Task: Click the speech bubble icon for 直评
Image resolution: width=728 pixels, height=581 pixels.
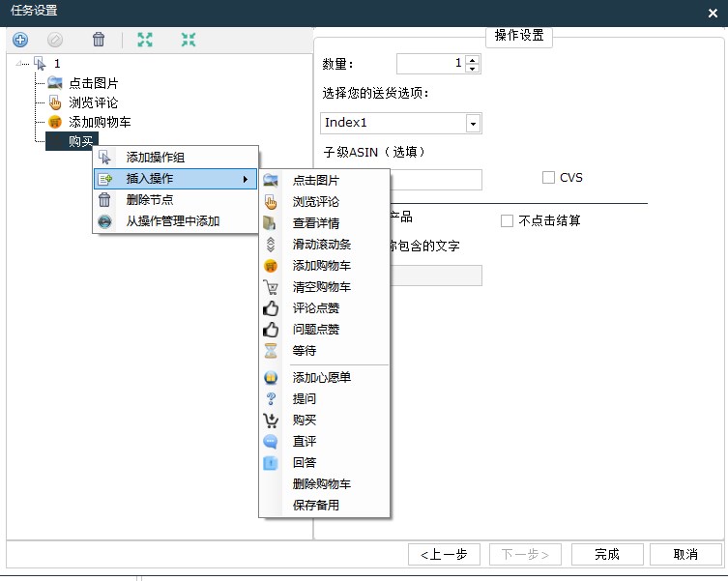Action: 271,441
